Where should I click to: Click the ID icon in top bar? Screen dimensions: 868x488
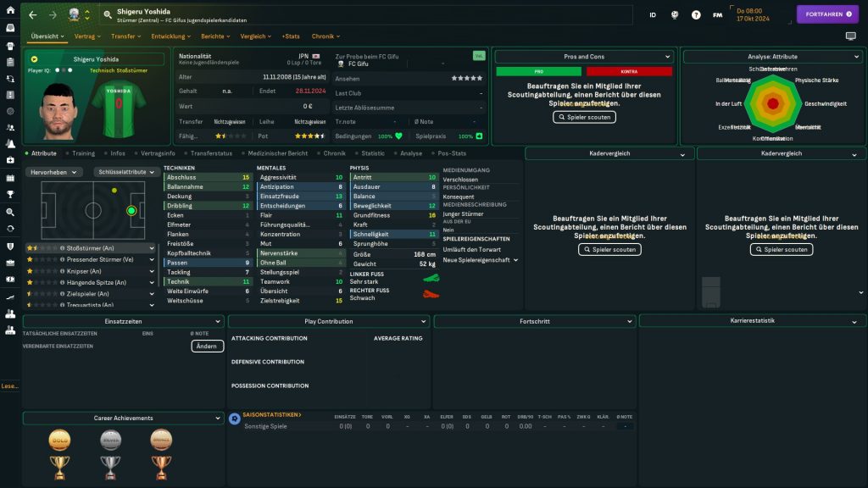point(653,15)
